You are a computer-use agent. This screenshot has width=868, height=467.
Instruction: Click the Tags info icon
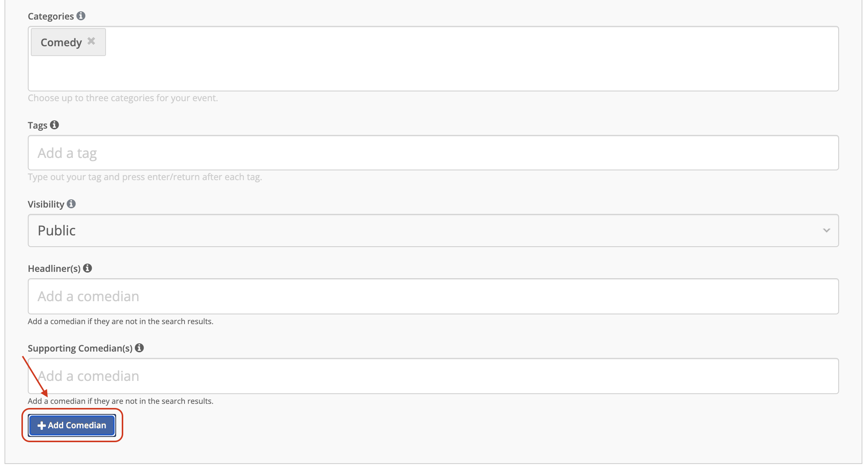[54, 125]
